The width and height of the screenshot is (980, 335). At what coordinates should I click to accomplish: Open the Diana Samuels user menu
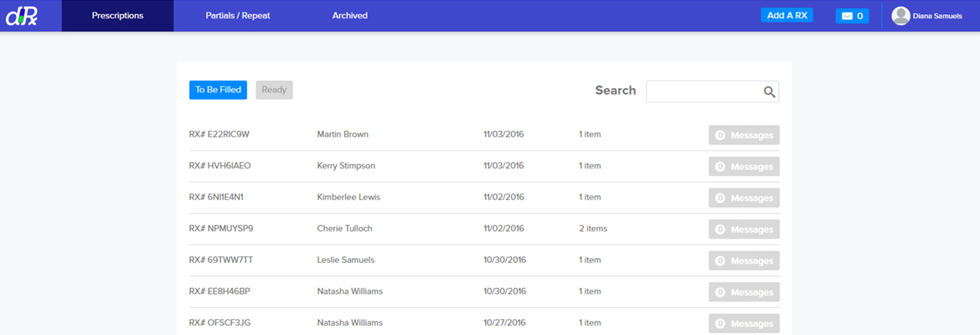(x=936, y=16)
